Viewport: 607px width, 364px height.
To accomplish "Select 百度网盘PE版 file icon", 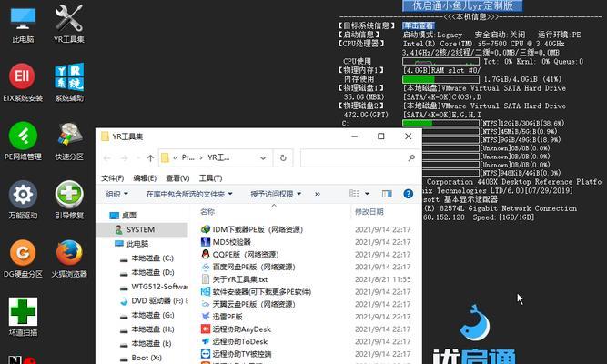I will (206, 267).
